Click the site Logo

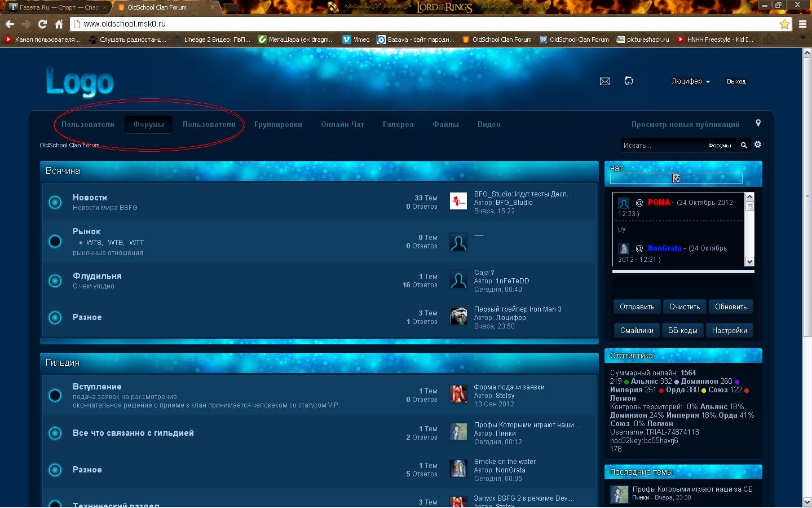80,82
